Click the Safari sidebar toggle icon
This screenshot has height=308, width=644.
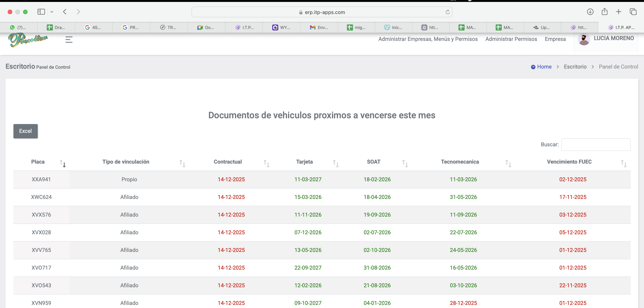click(x=41, y=12)
